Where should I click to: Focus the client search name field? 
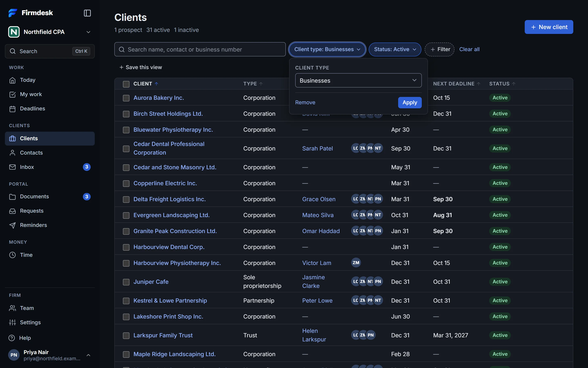click(x=200, y=49)
